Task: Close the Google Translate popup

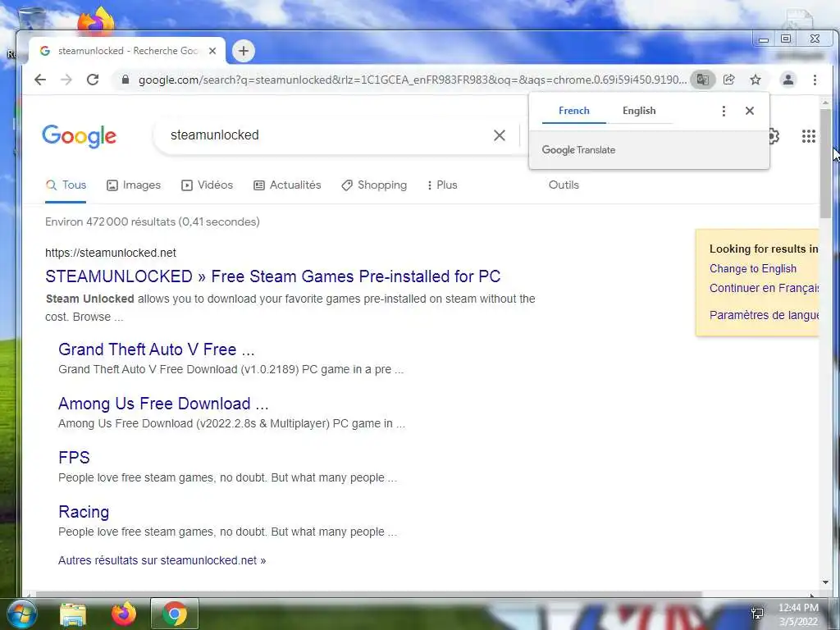Action: click(750, 111)
